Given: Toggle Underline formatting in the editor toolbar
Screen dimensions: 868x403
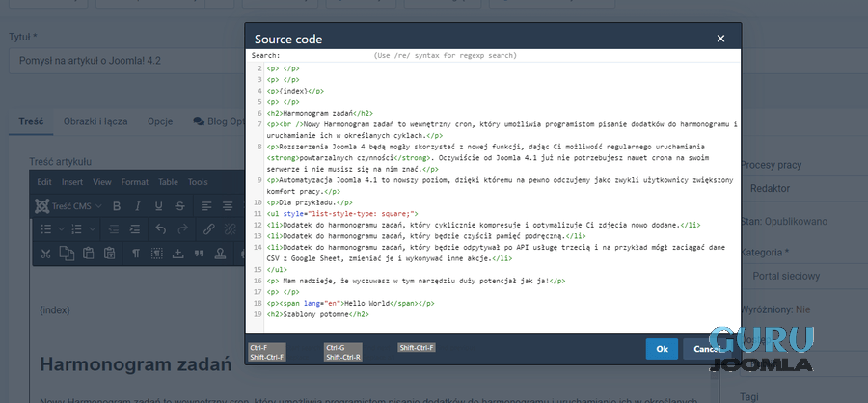Looking at the screenshot, I should click(159, 206).
